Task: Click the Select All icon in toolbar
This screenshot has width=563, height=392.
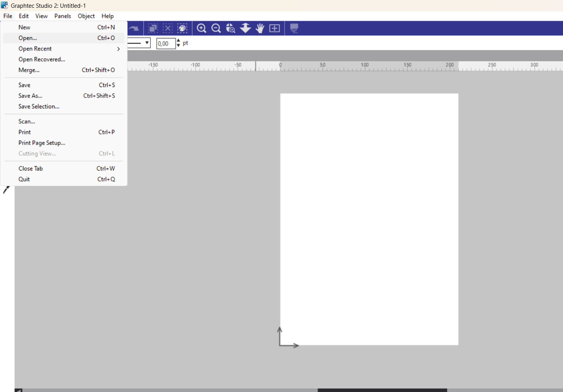Action: click(x=153, y=28)
